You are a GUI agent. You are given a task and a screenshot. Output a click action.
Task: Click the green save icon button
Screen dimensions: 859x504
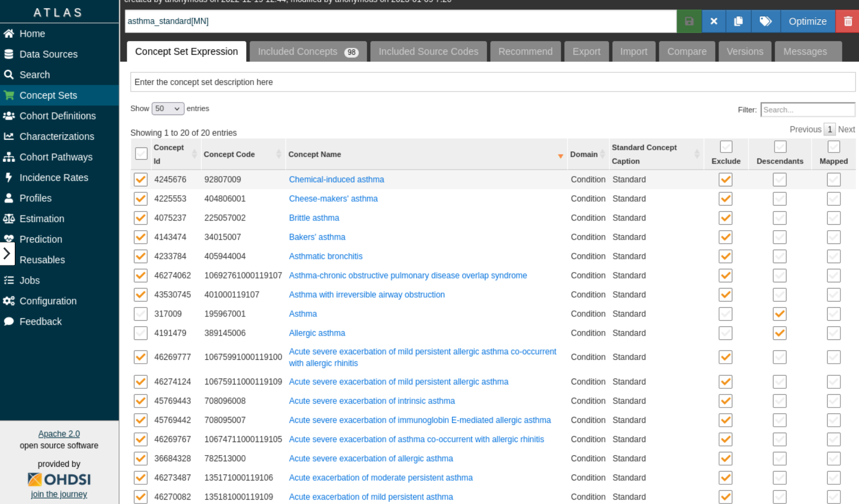tap(689, 21)
